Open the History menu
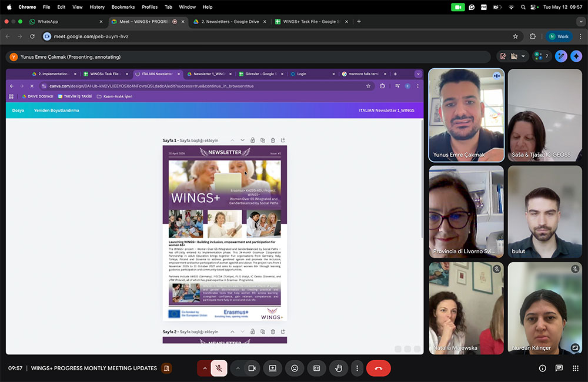The image size is (588, 382). [x=97, y=6]
